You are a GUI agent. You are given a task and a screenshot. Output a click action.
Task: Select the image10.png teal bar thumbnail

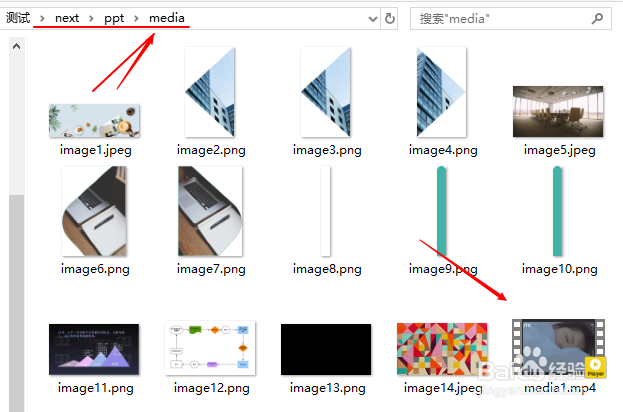pyautogui.click(x=557, y=211)
